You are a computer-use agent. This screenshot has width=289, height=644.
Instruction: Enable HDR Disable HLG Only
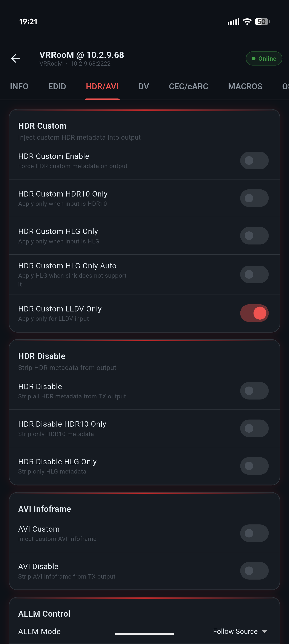coord(254,466)
